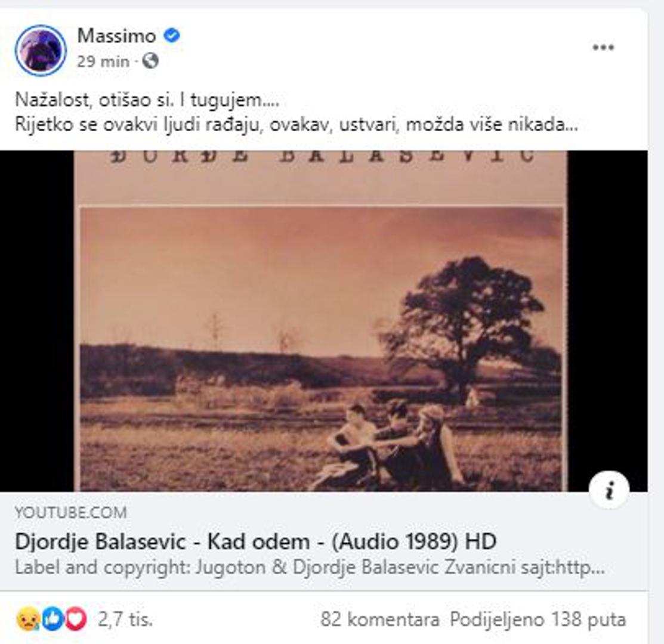Image resolution: width=664 pixels, height=644 pixels.
Task: Open the 2,7 tis. reactions list
Action: [x=125, y=620]
